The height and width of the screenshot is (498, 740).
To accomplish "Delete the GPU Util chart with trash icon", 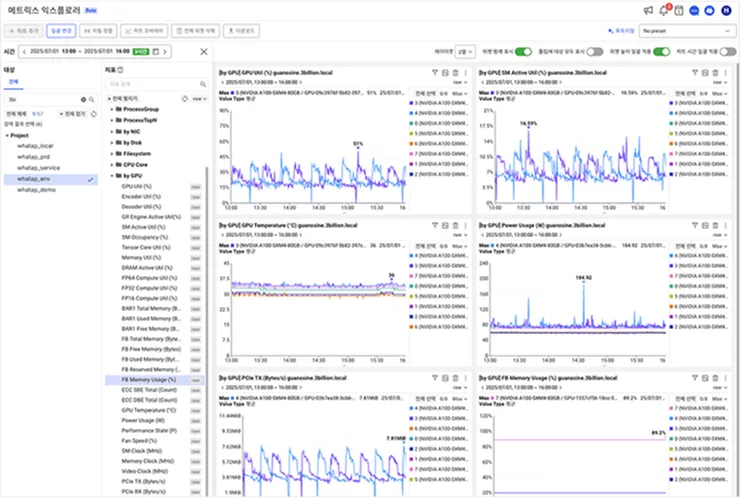I will [x=455, y=73].
